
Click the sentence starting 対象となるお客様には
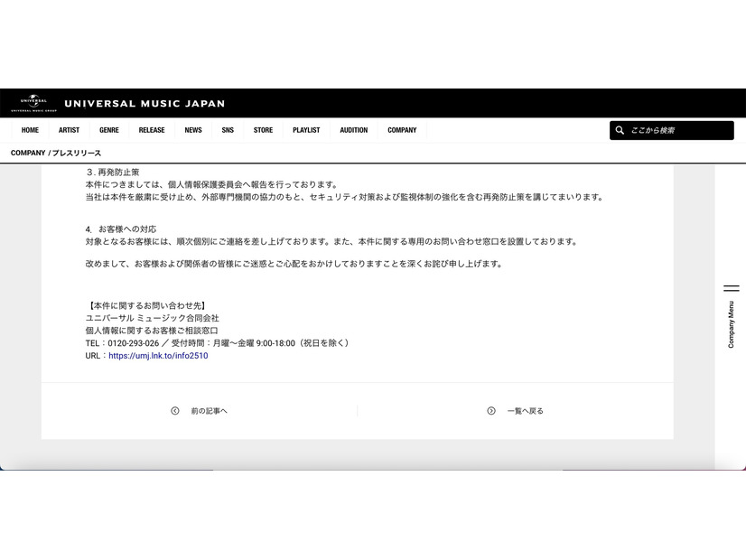click(332, 242)
